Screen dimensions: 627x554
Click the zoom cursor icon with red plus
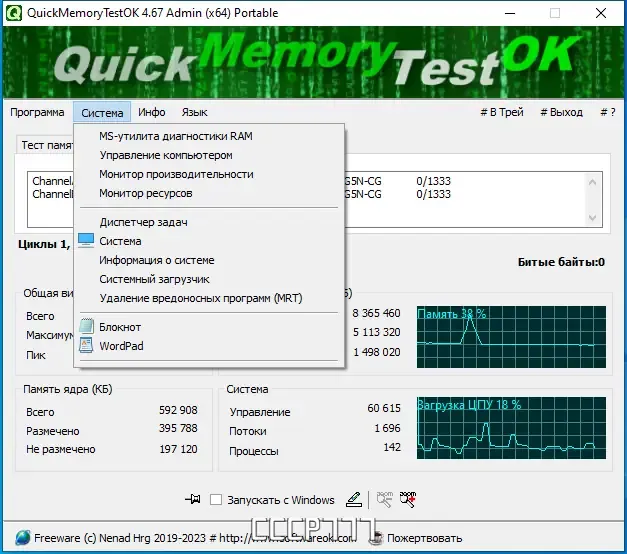[x=408, y=499]
